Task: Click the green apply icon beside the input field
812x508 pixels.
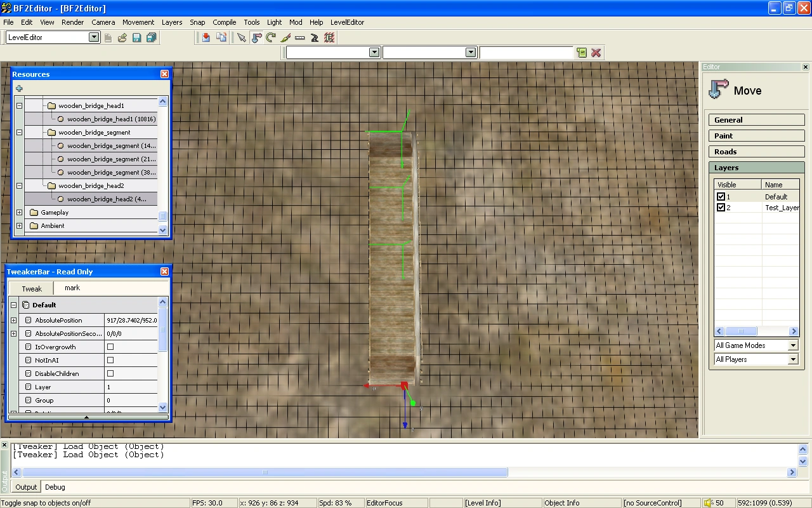Action: [582, 53]
